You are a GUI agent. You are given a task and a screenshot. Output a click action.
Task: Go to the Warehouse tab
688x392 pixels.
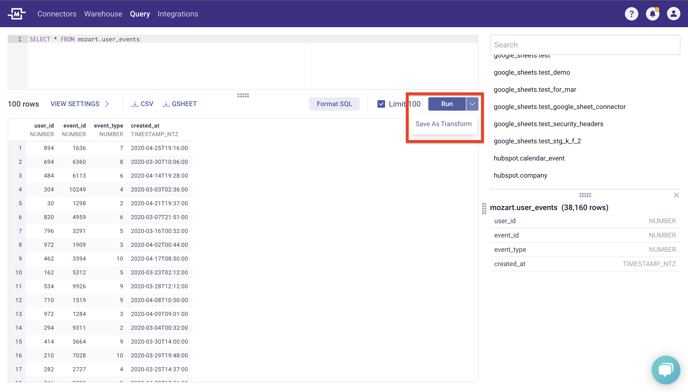coord(103,14)
